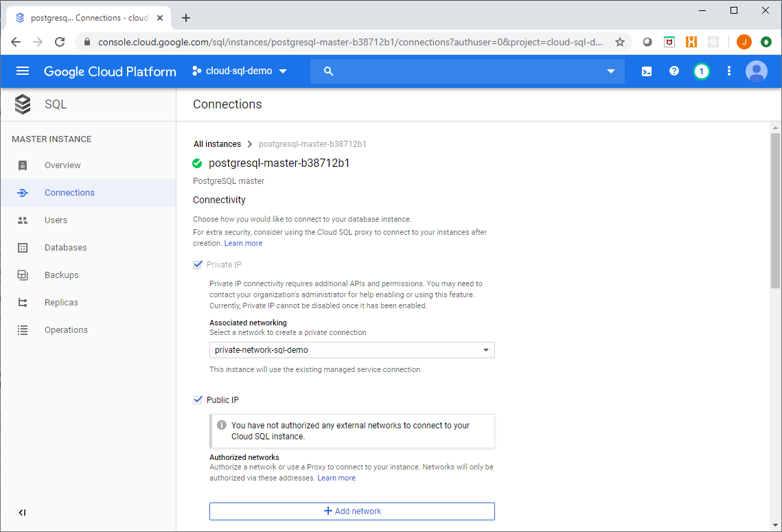Click the forward navigation arrow

coord(38,42)
